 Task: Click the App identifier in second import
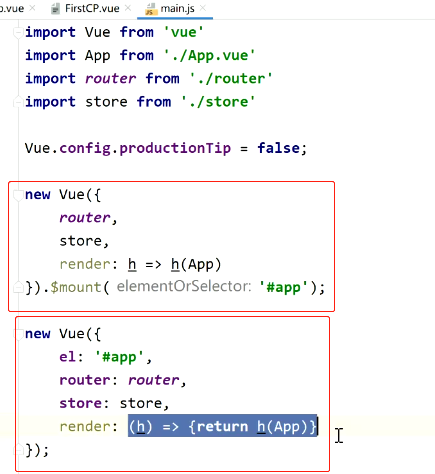(x=97, y=55)
